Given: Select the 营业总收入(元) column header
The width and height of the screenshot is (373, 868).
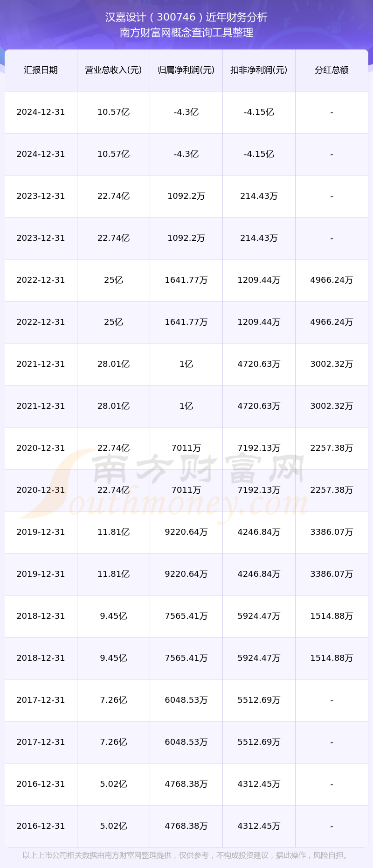Looking at the screenshot, I should click(x=113, y=70).
